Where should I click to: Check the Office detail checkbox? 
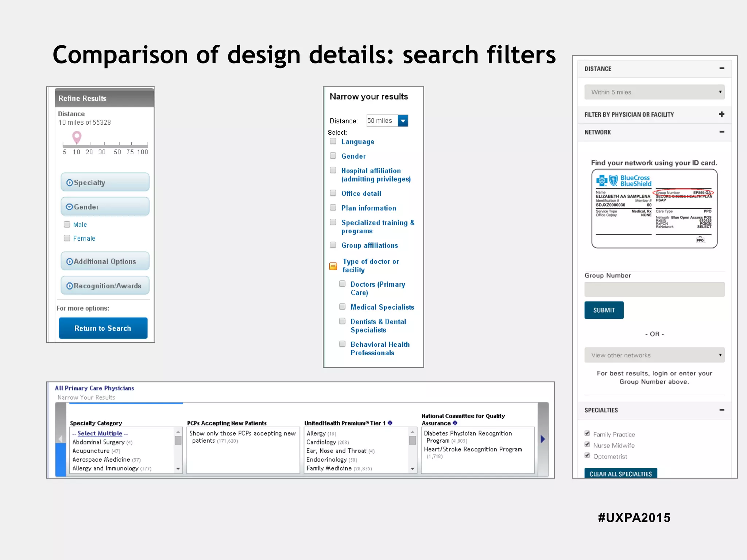click(x=333, y=193)
